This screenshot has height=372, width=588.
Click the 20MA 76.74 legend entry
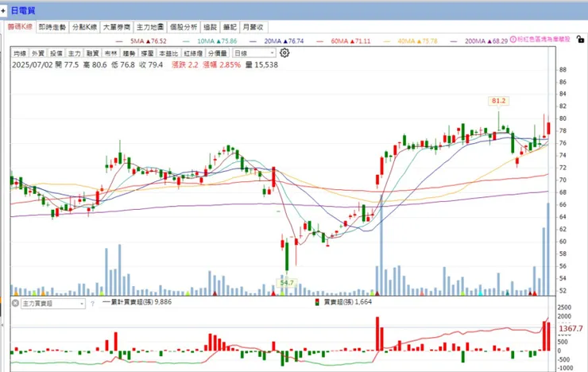(x=277, y=41)
